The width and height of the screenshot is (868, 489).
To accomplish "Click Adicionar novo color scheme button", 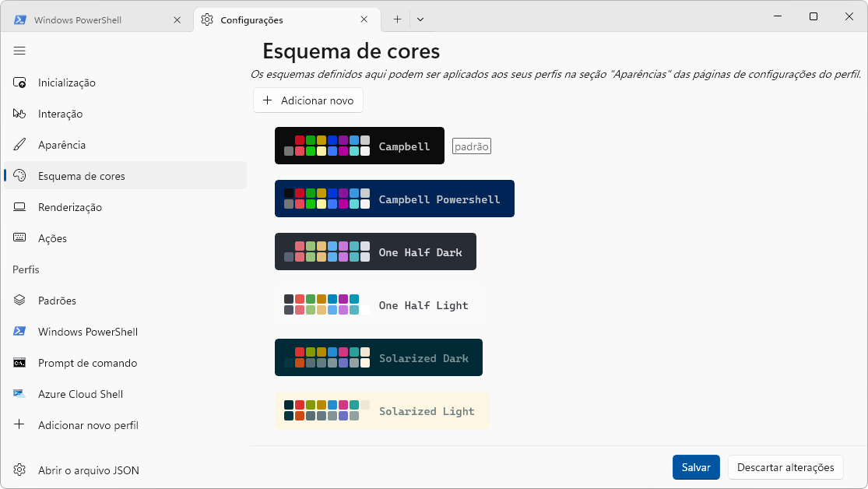I will point(308,100).
